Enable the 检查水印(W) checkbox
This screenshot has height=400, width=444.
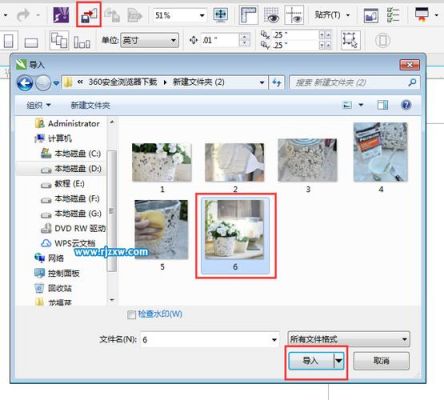132,314
